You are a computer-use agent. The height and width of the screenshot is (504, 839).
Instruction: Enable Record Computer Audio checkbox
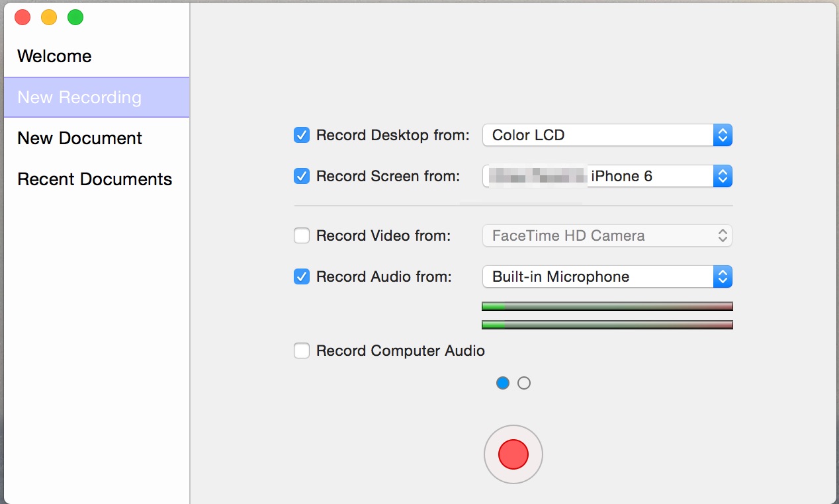302,351
